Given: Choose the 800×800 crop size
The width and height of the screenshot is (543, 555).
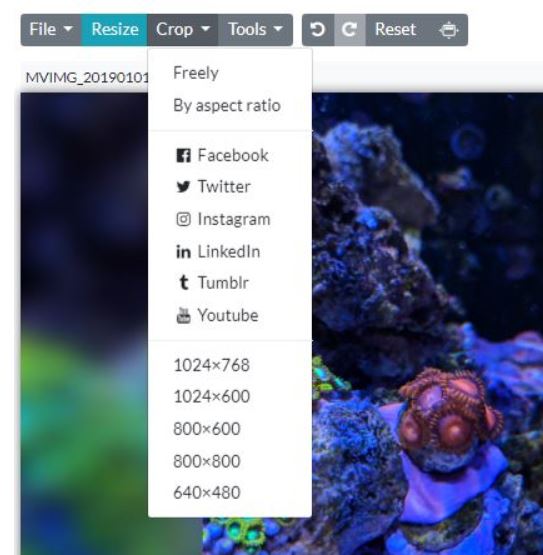Looking at the screenshot, I should (207, 462).
